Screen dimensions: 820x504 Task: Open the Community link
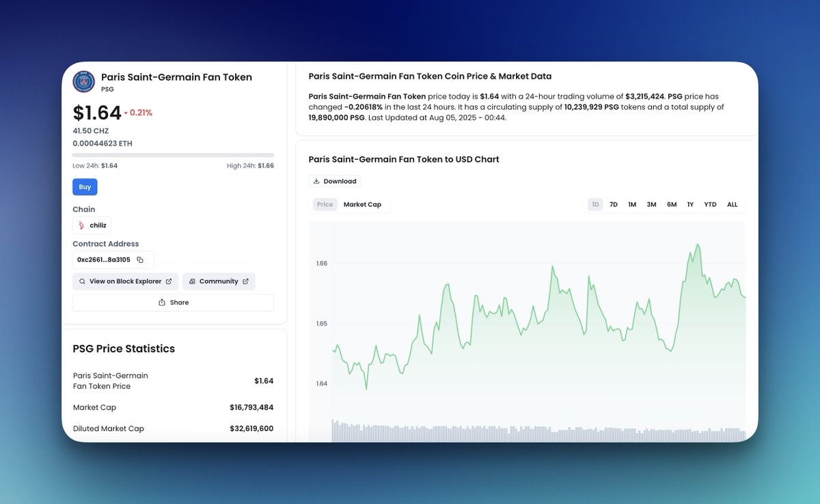click(x=219, y=281)
